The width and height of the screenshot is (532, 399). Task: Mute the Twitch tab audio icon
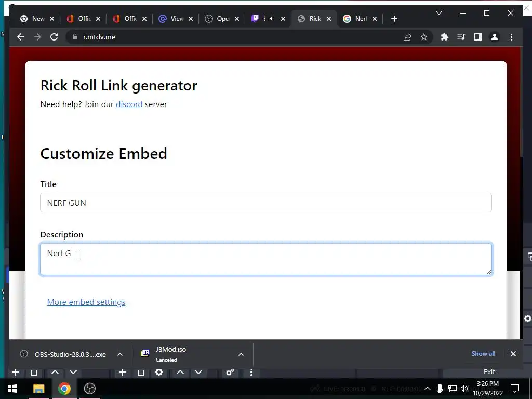(272, 19)
